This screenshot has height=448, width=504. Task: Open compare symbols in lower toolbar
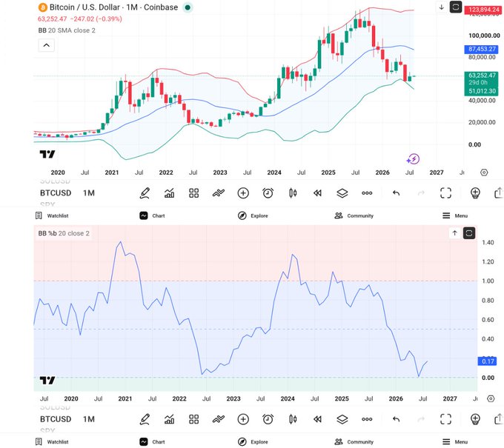tap(219, 419)
